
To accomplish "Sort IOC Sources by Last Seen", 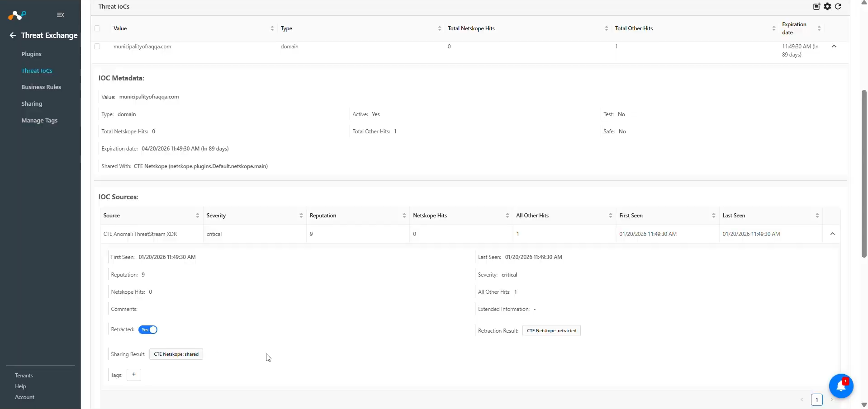I will pyautogui.click(x=817, y=216).
